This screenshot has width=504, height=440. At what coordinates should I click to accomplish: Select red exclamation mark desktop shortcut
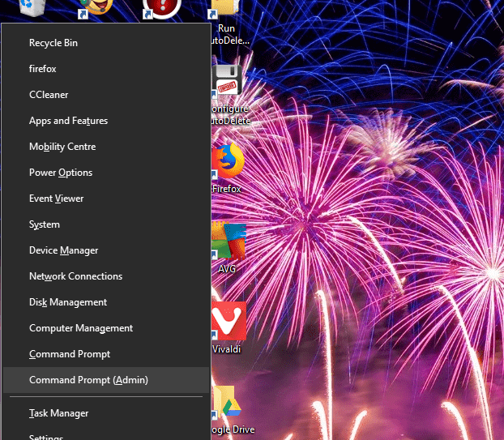[161, 9]
